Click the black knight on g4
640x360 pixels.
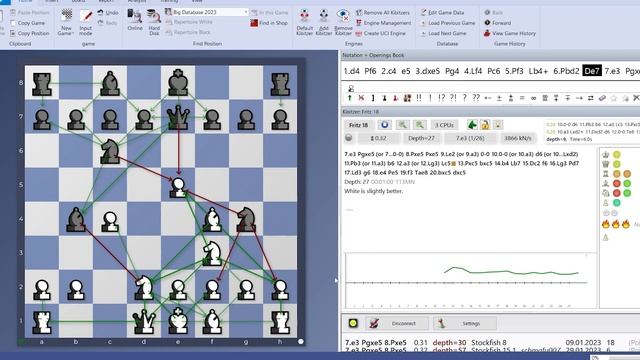246,219
